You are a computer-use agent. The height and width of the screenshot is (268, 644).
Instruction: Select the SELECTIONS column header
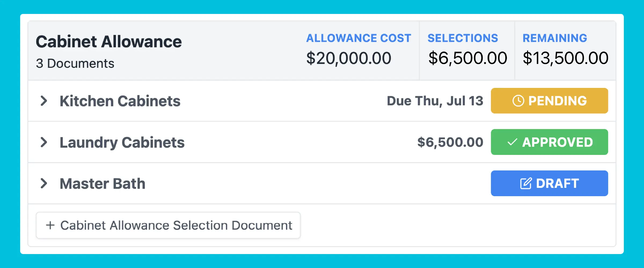tap(463, 38)
